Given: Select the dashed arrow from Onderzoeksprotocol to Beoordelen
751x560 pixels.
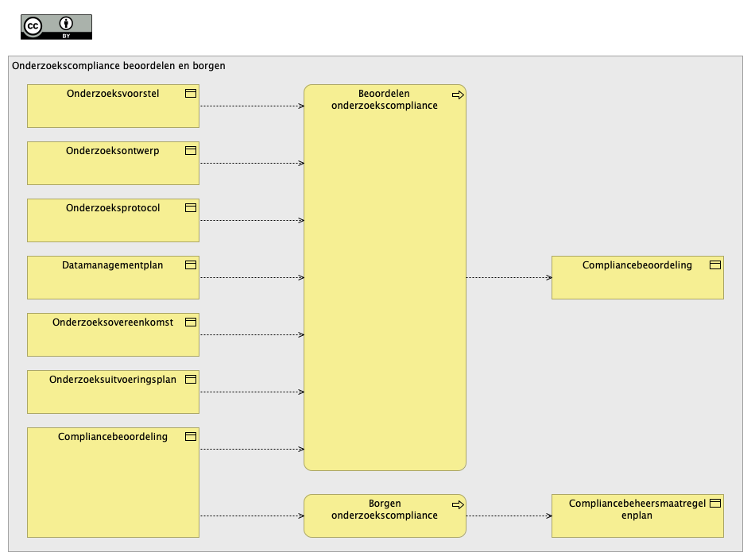Looking at the screenshot, I should click(252, 220).
